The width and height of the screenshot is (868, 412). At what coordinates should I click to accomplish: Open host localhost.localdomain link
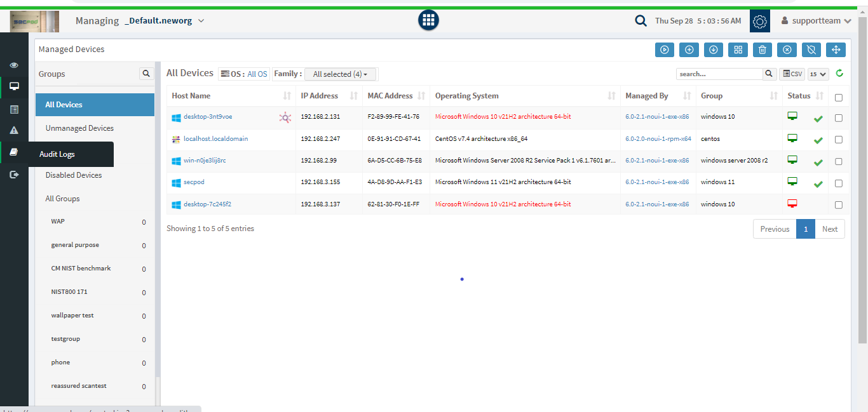(x=215, y=138)
